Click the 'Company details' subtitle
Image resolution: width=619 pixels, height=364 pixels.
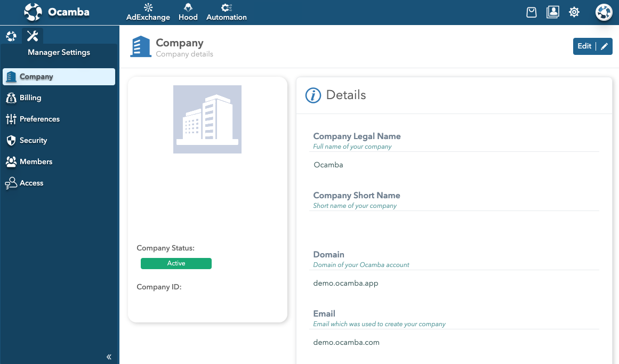pyautogui.click(x=184, y=54)
